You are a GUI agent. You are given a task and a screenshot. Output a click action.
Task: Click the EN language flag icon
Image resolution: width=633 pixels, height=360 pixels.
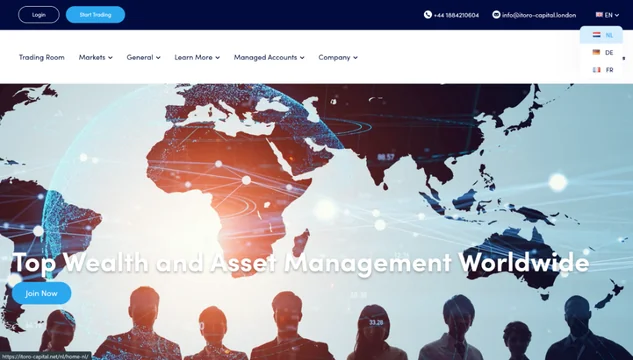[599, 15]
